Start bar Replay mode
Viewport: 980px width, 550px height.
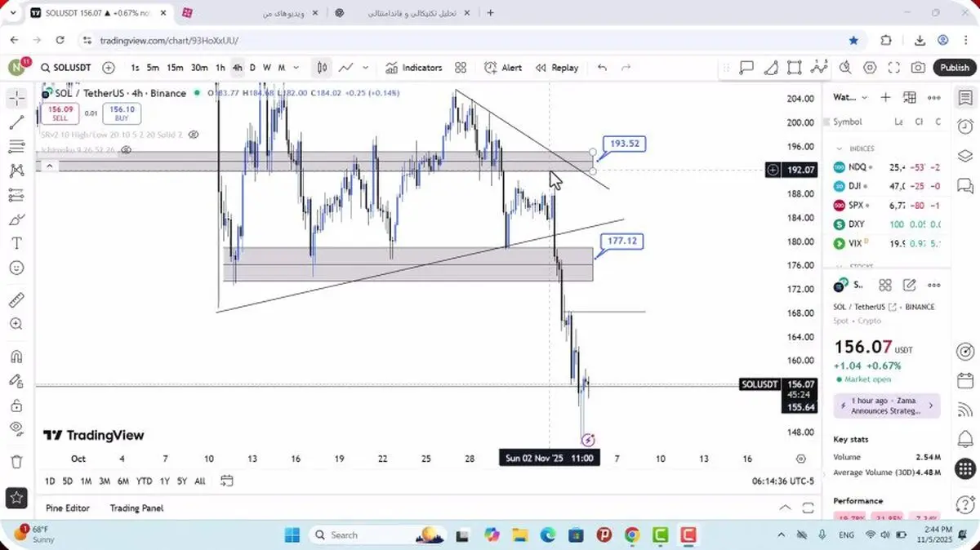point(557,68)
